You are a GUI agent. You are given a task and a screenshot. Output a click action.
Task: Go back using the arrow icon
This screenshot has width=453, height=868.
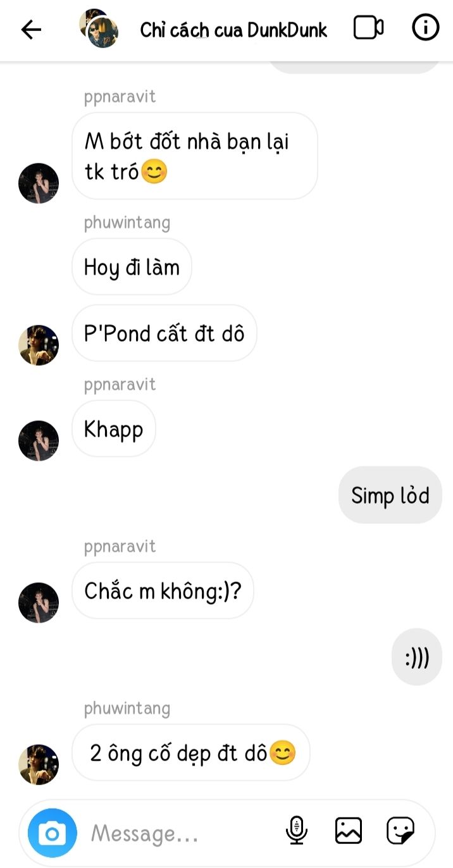[31, 29]
